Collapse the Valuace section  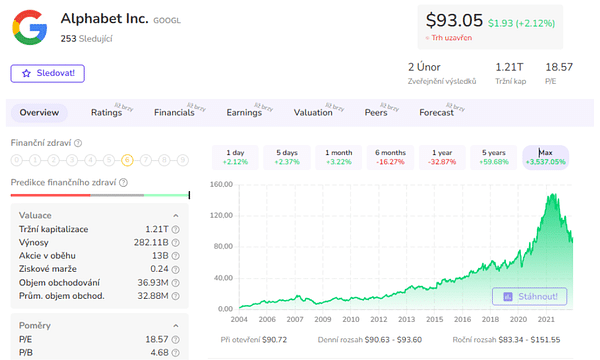(x=176, y=216)
